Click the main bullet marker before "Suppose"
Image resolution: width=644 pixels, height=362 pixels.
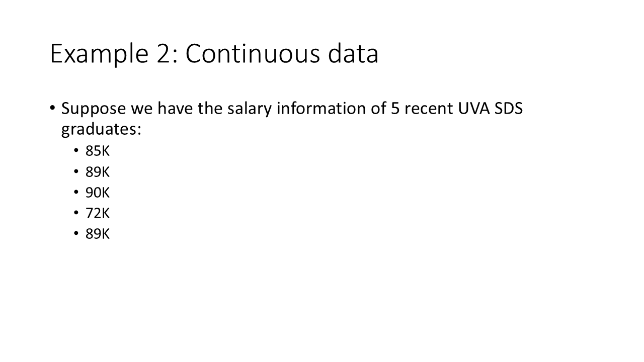pos(53,108)
